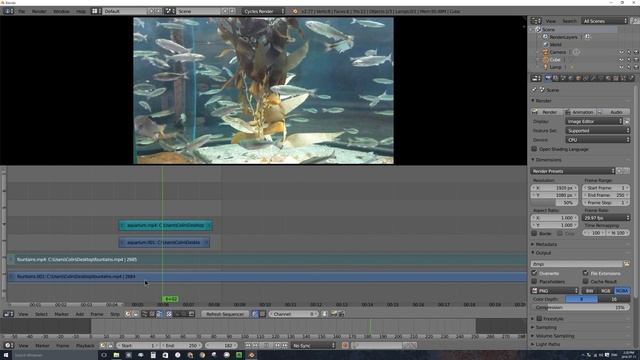Enable Freestyle checkbox
The width and height of the screenshot is (640, 360).
pos(539,319)
